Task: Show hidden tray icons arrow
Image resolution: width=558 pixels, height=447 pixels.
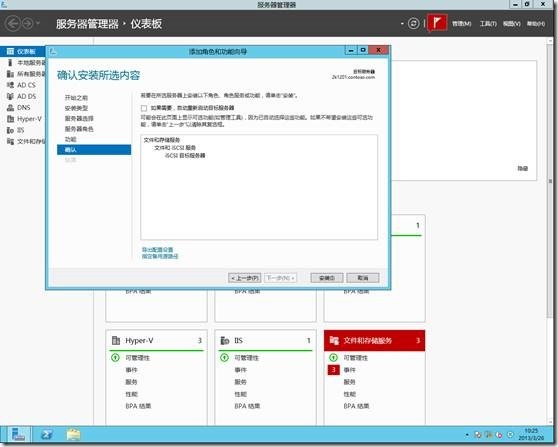Action: [x=467, y=435]
